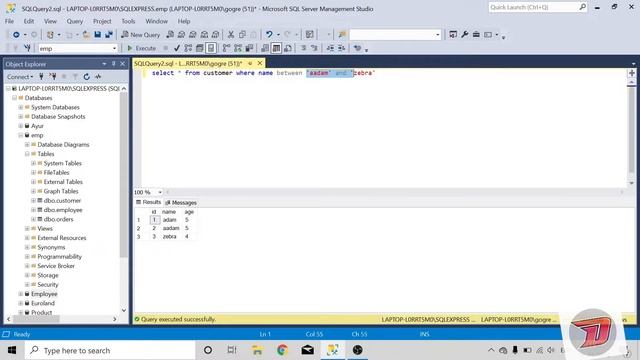Toggle Include Live Query Statistics icon
This screenshot has width=640, height=360.
238,48
